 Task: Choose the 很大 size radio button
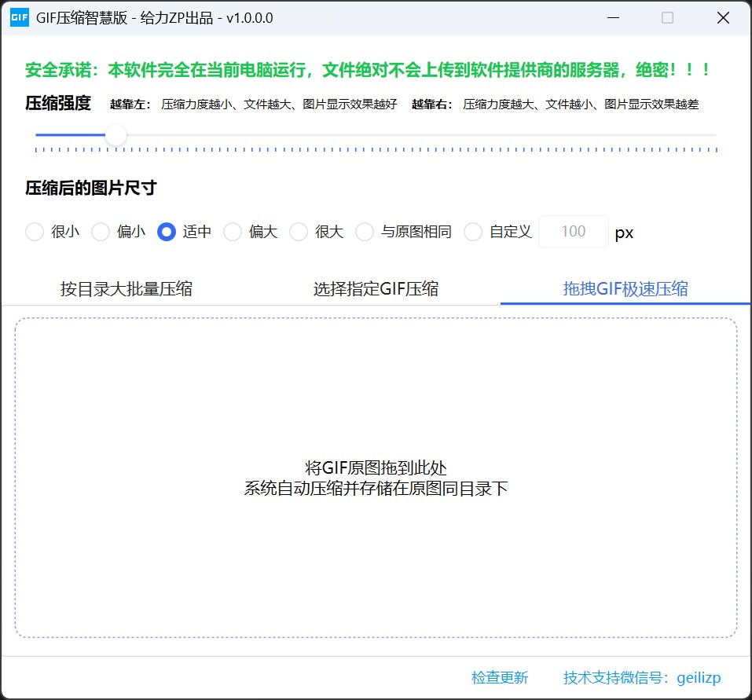point(299,232)
